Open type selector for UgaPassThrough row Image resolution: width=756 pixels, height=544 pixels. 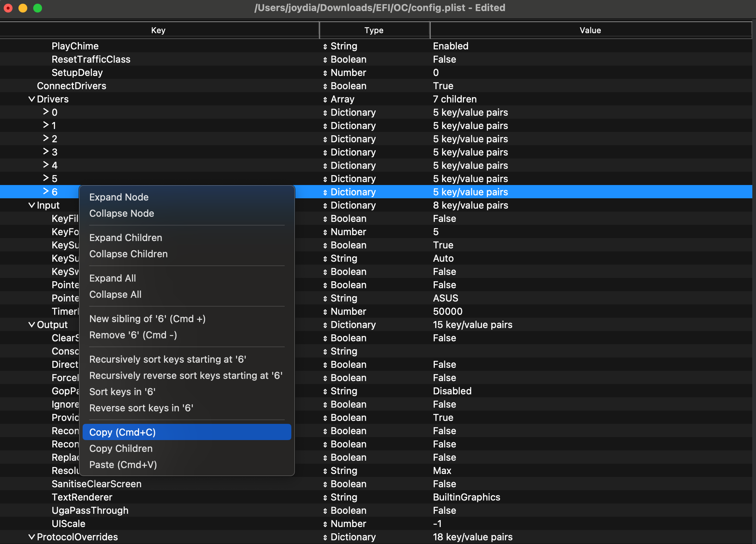click(325, 511)
